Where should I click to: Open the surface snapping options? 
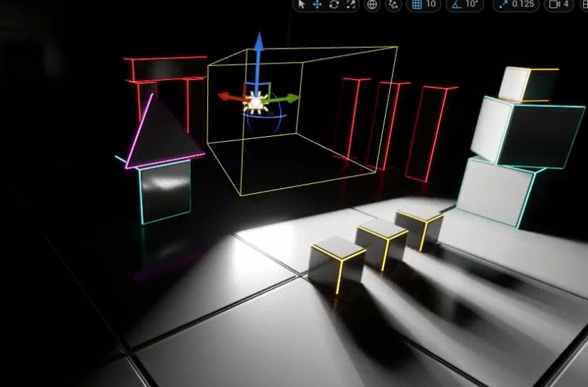pyautogui.click(x=393, y=4)
